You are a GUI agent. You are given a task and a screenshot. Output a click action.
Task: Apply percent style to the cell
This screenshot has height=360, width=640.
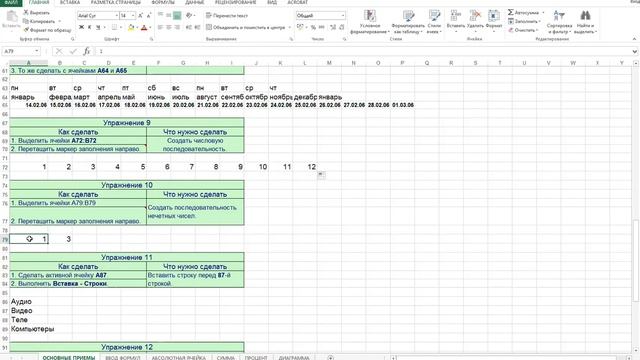pyautogui.click(x=313, y=27)
